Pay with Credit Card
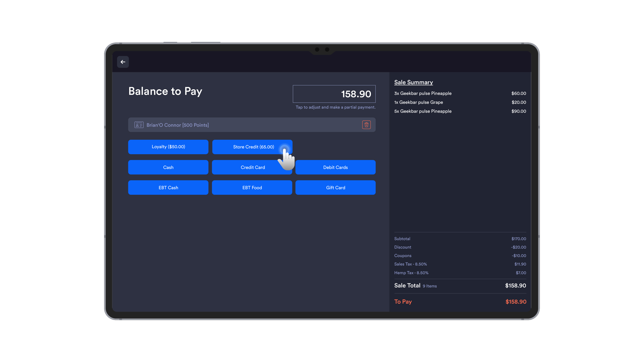The height and width of the screenshot is (362, 644). 252,167
